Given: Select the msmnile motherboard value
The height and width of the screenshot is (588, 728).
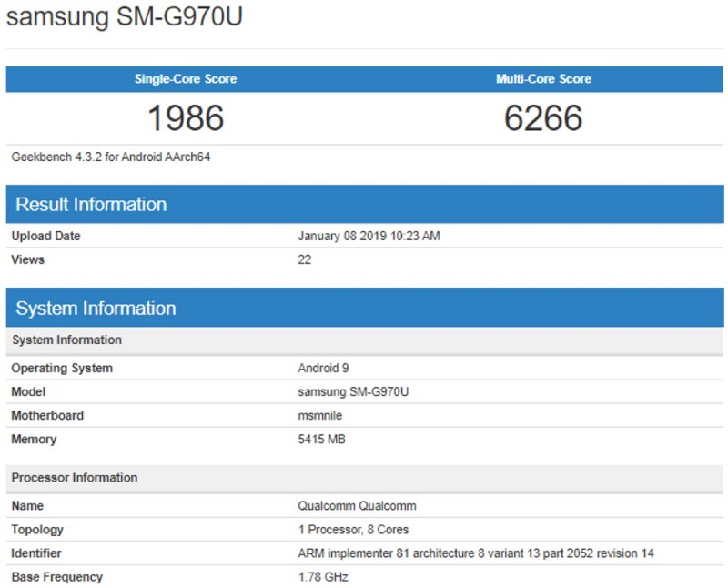Looking at the screenshot, I should [320, 416].
